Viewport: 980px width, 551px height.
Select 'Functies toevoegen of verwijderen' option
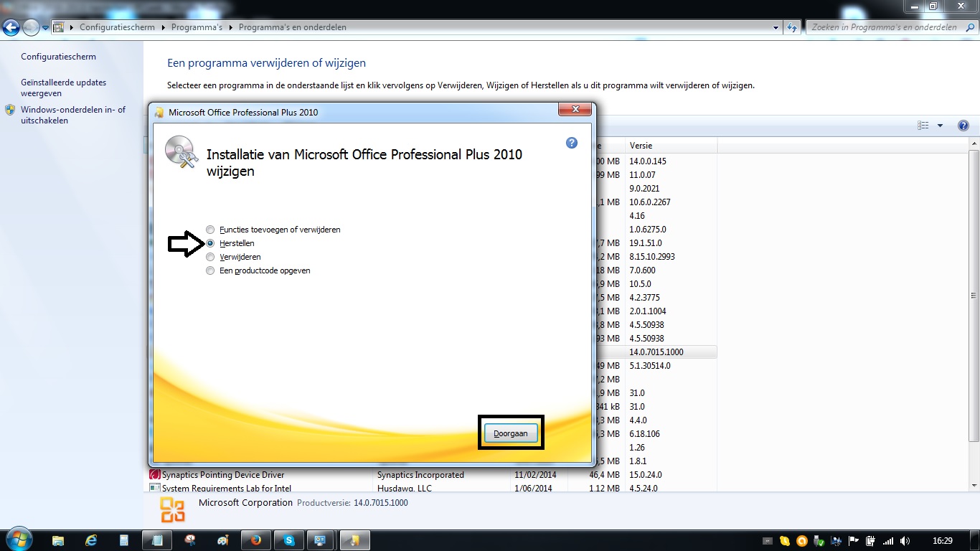210,230
